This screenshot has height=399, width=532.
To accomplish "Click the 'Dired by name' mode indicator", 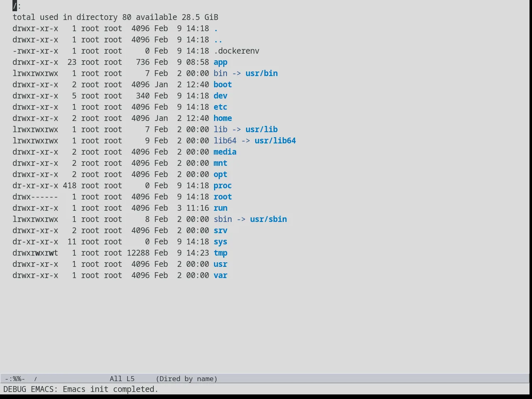I will (x=187, y=379).
